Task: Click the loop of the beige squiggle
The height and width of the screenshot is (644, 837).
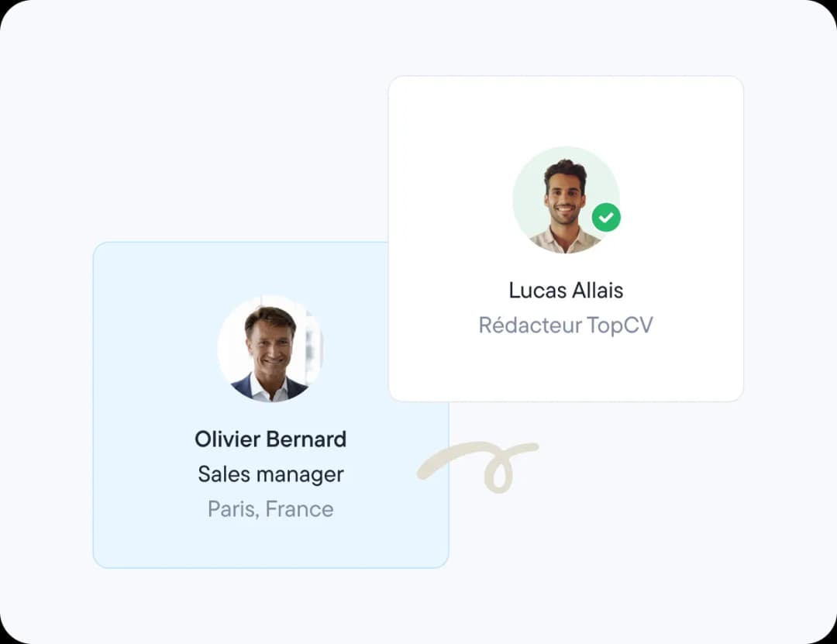Action: (500, 472)
